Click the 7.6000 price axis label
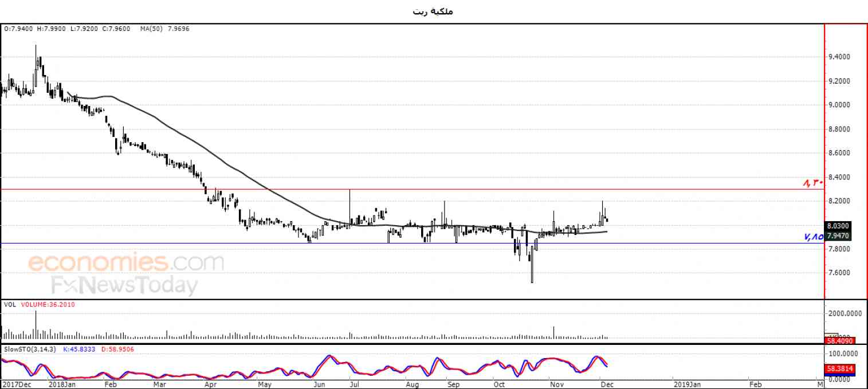This screenshot has width=868, height=389. click(839, 273)
